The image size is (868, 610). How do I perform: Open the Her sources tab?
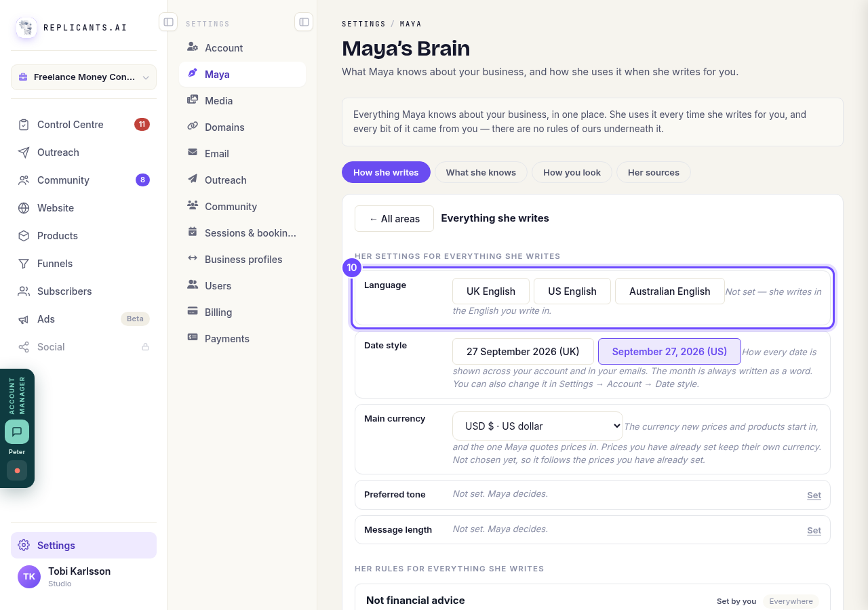click(x=654, y=172)
